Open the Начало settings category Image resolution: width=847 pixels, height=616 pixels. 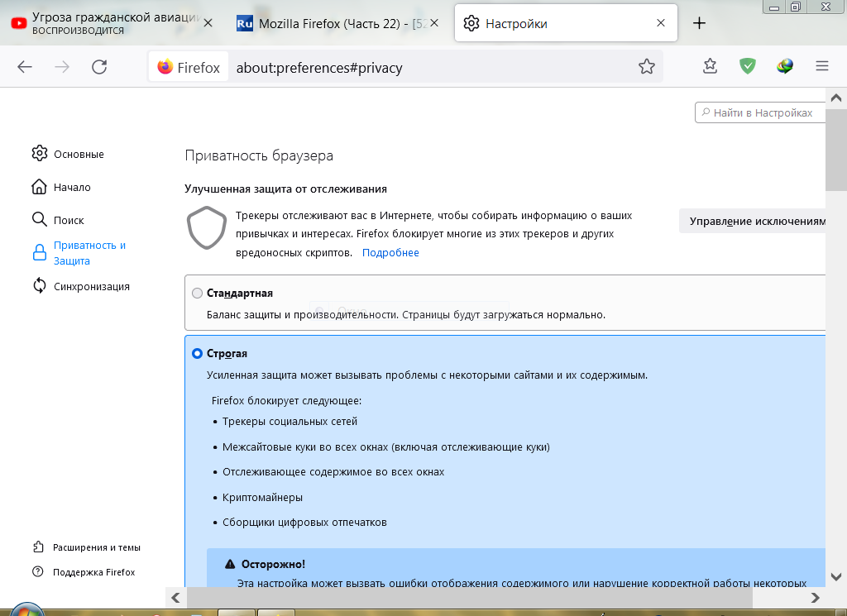point(61,187)
